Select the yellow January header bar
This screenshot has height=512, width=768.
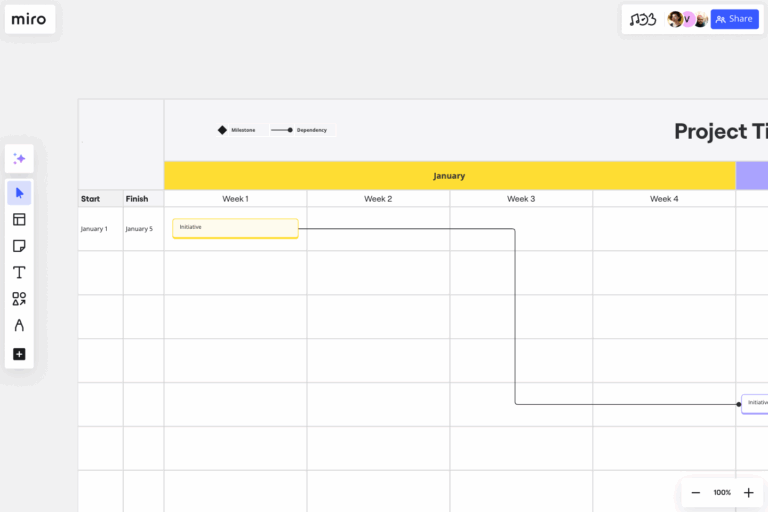(449, 176)
